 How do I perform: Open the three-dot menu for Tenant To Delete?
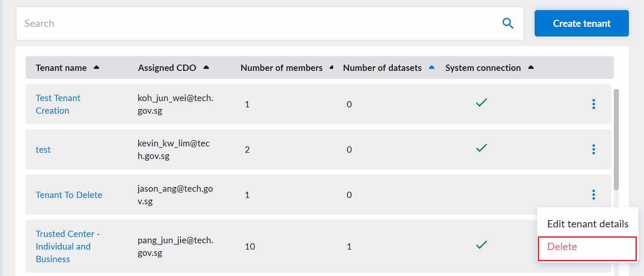pos(593,195)
